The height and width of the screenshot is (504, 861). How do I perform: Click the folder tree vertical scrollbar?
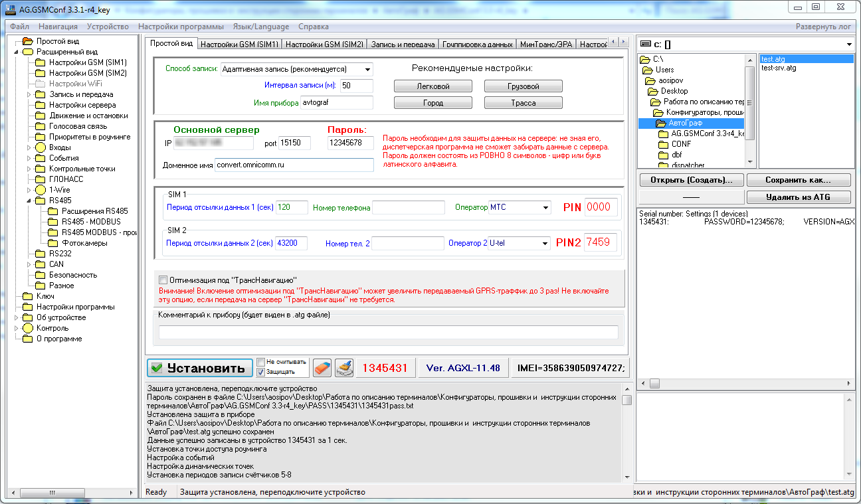click(750, 110)
